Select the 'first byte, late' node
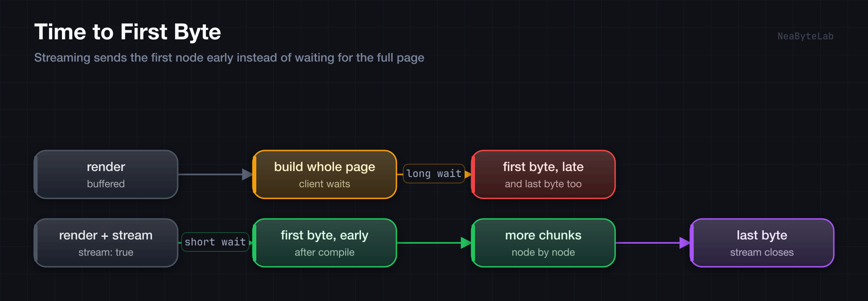Image resolution: width=868 pixels, height=301 pixels. coord(543,174)
